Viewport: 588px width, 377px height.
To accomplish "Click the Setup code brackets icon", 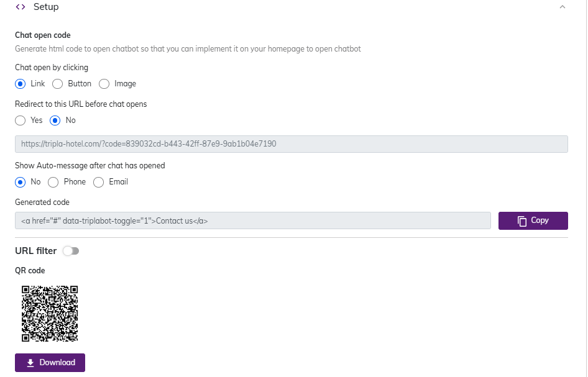I will (21, 7).
